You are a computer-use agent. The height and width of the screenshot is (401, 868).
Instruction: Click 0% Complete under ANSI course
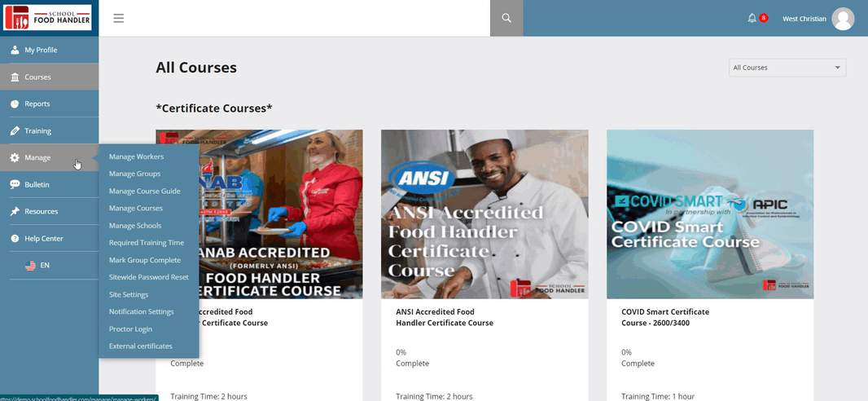(x=412, y=358)
